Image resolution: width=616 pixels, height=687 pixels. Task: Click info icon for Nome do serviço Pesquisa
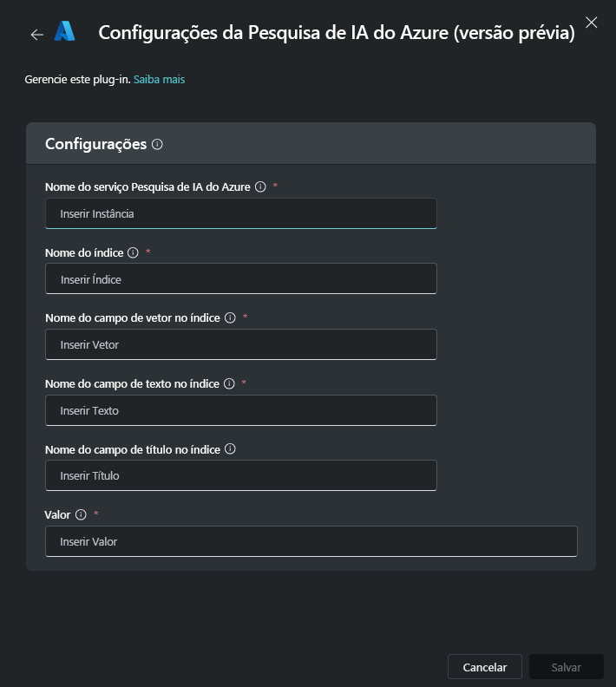260,186
